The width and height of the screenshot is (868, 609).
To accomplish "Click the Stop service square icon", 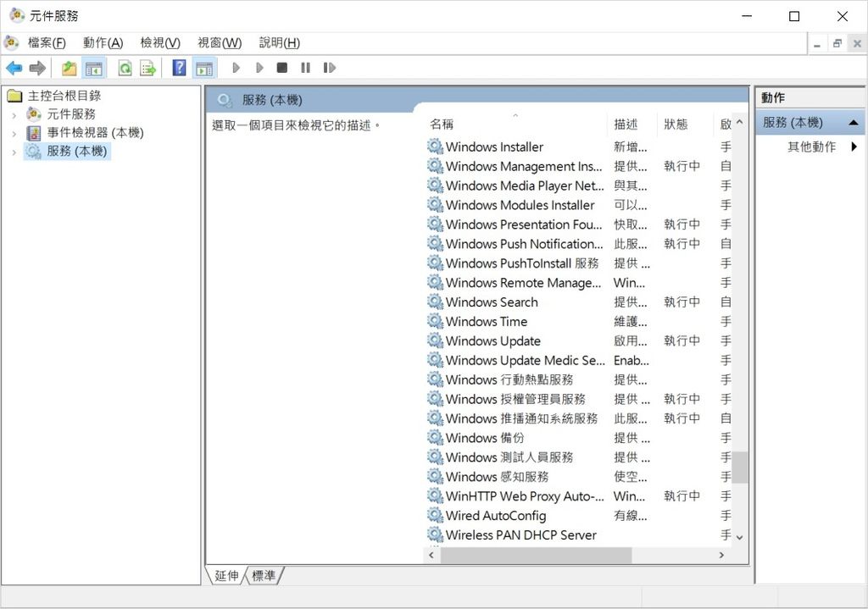I will [x=282, y=68].
